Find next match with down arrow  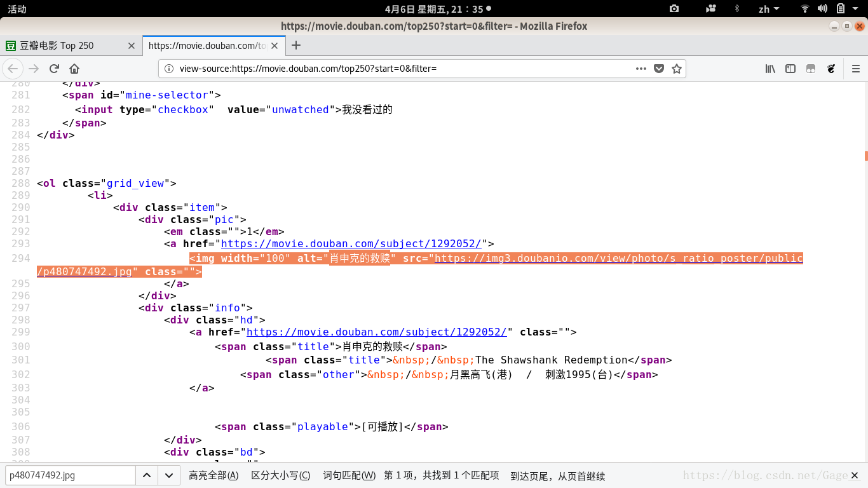coord(168,475)
